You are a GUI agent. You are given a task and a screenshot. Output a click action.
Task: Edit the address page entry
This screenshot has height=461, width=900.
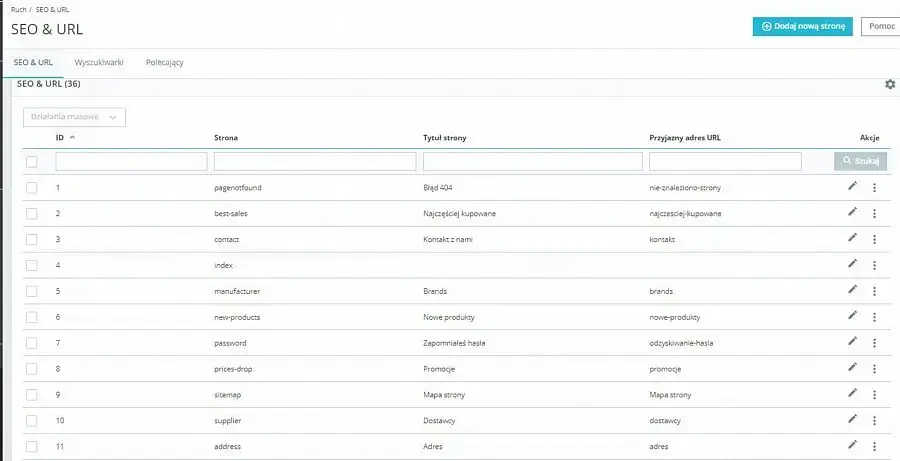pos(852,445)
